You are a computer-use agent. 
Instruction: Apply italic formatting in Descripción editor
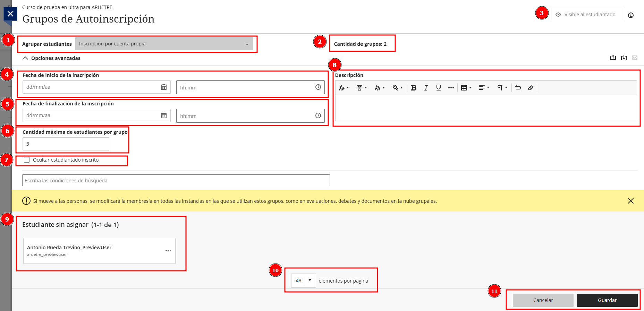(426, 88)
